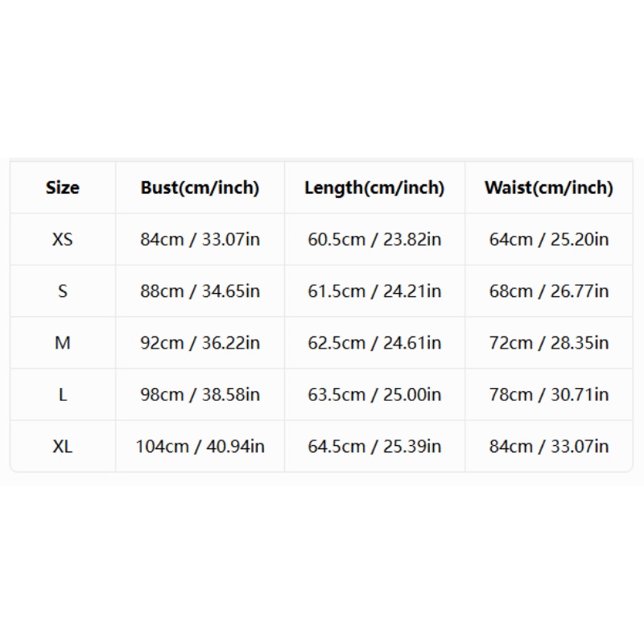This screenshot has width=644, height=644.
Task: Select the XS size cell
Action: pos(63,239)
